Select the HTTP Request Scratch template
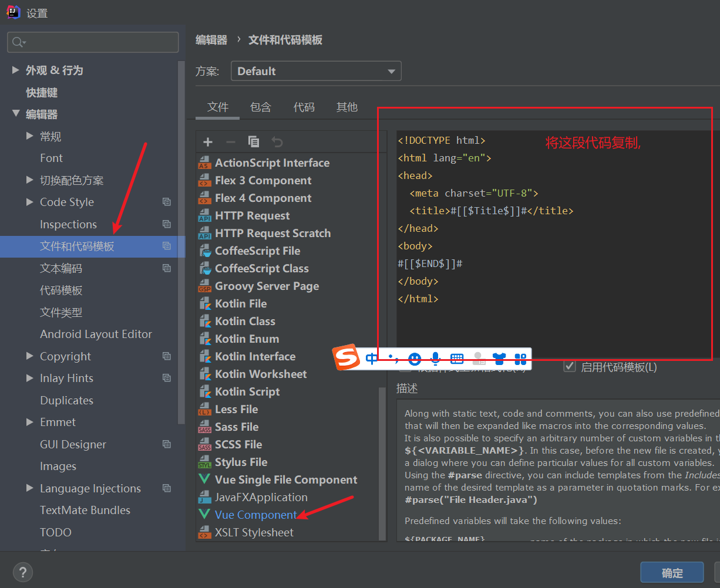Viewport: 720px width, 588px height. click(x=273, y=233)
